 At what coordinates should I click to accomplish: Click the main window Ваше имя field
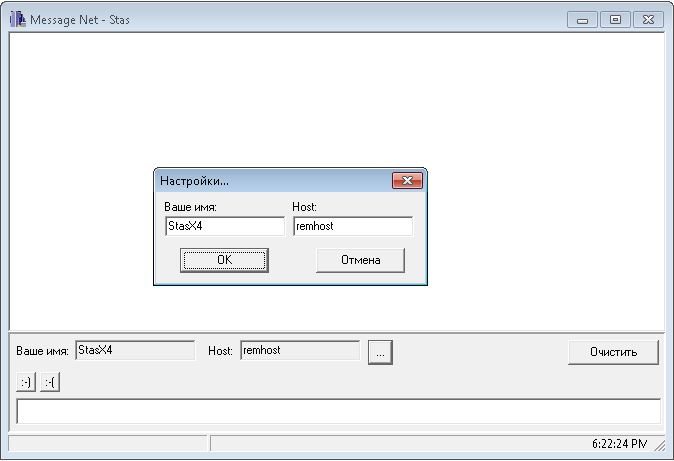click(135, 350)
